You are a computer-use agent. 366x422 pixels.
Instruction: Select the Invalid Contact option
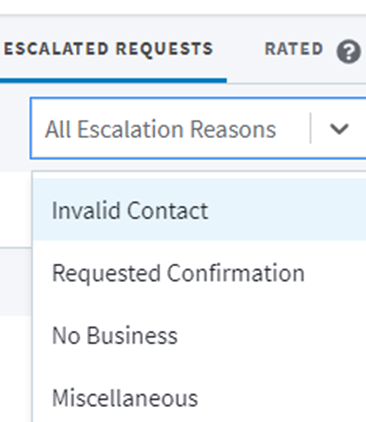pyautogui.click(x=199, y=210)
